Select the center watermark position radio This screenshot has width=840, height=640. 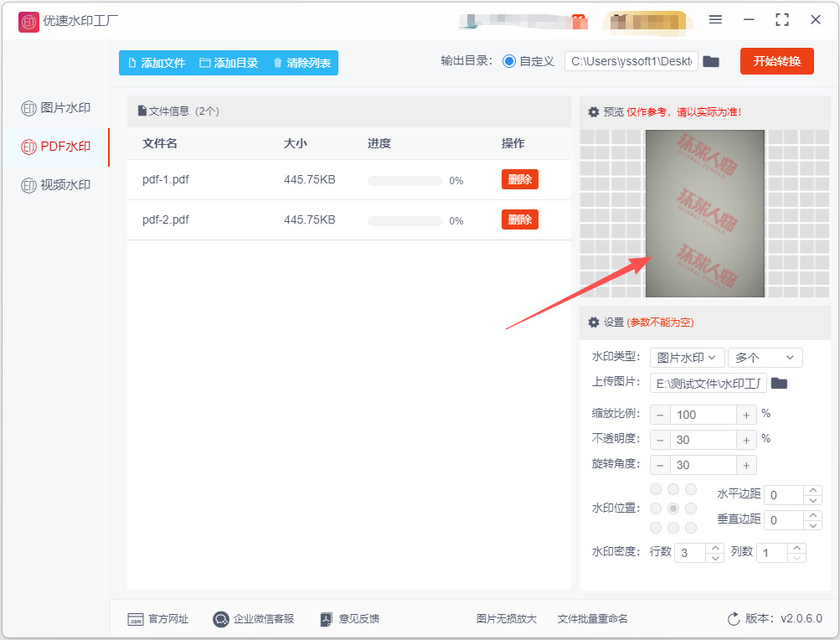coord(673,508)
